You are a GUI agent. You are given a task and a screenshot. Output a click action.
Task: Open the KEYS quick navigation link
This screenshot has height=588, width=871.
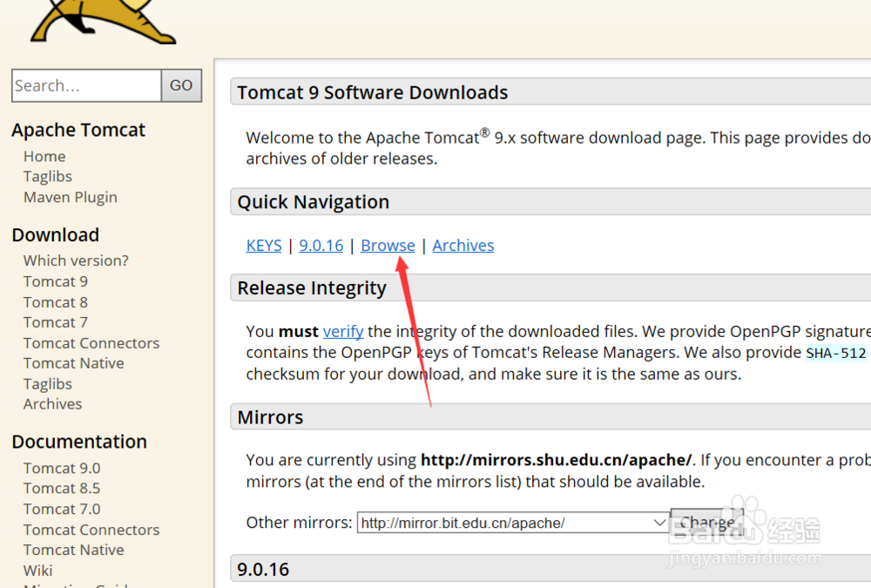tap(264, 246)
